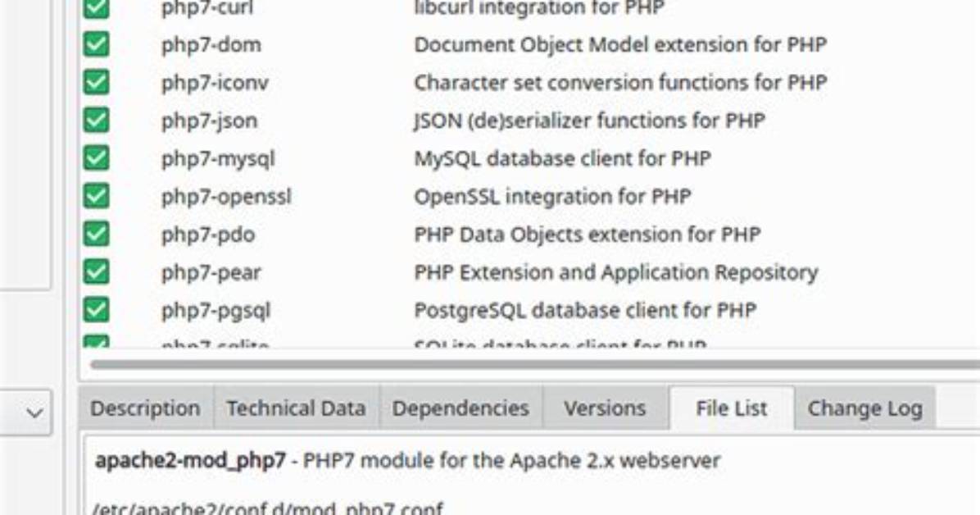Click the /etc/apache2/conf.d/mod_php7.conf file path
Image resolution: width=980 pixels, height=515 pixels.
point(268,508)
